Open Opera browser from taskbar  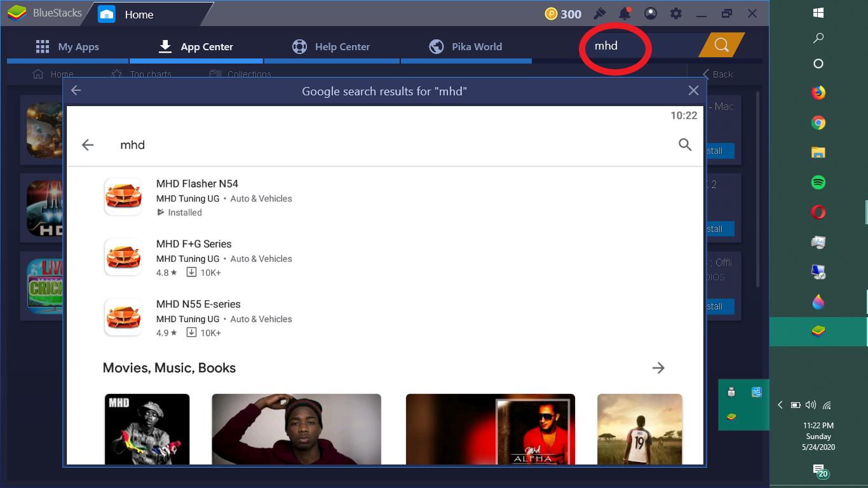[818, 212]
